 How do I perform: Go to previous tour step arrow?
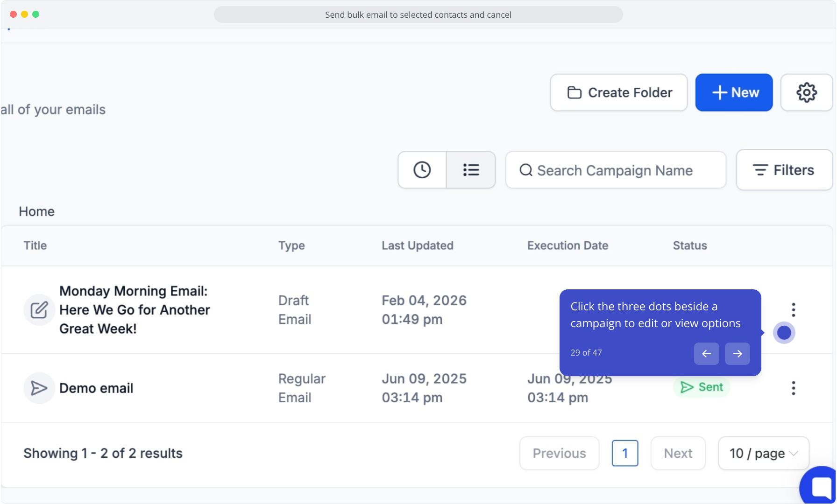(x=706, y=354)
